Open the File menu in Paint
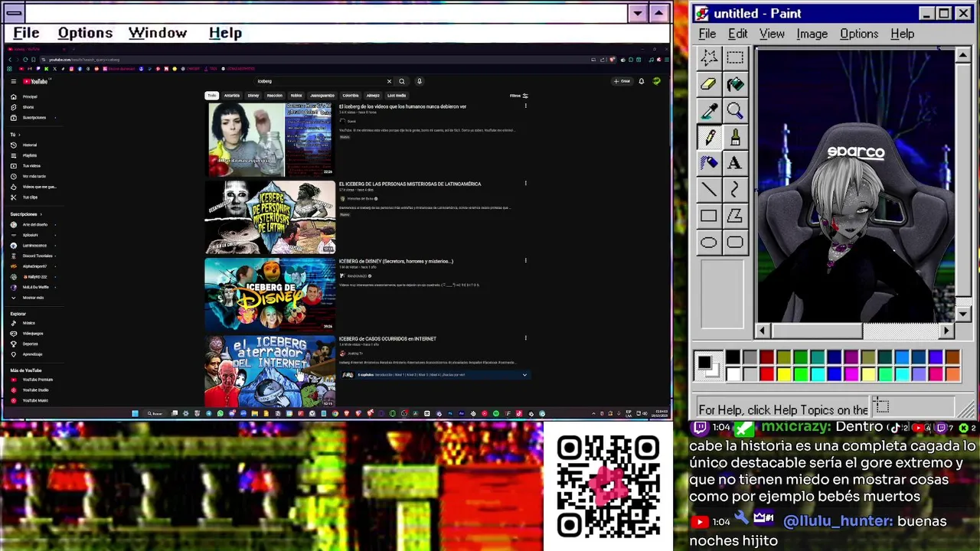The width and height of the screenshot is (980, 551). [x=707, y=34]
